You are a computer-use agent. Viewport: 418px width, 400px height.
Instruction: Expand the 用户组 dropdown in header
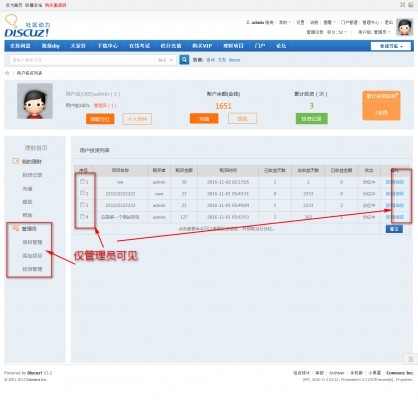tap(374, 32)
